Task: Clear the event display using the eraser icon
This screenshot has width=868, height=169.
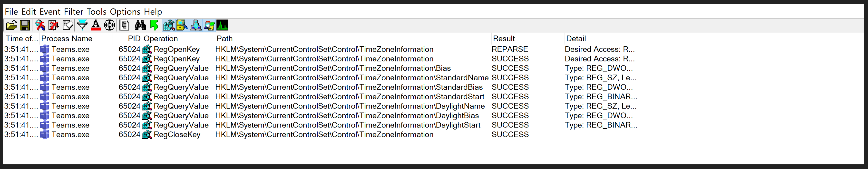Action: coord(68,25)
